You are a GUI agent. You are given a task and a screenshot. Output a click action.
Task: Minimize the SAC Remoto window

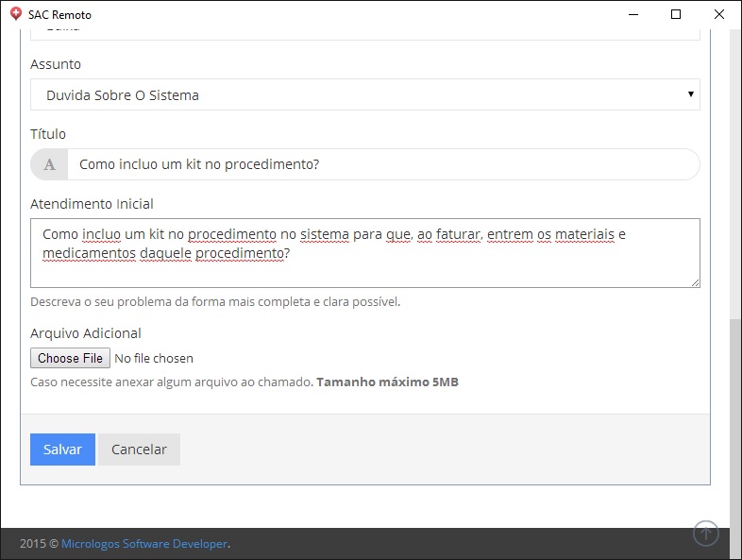632,14
